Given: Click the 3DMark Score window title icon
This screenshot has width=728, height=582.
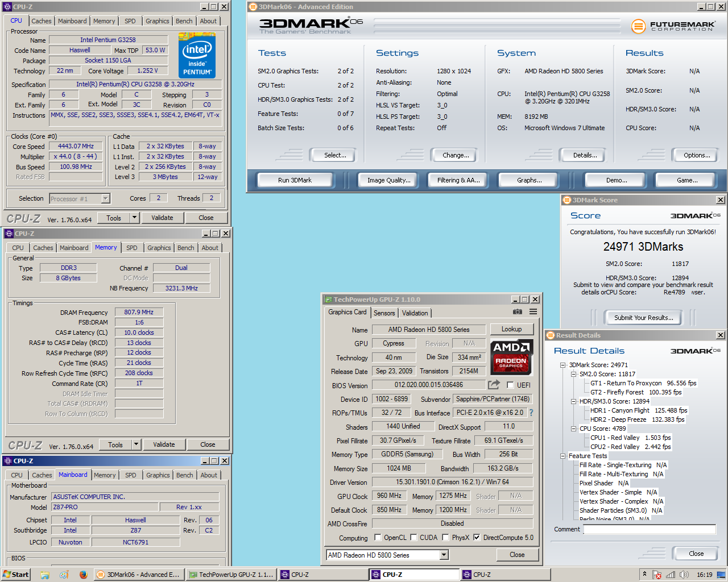Looking at the screenshot, I should 566,200.
